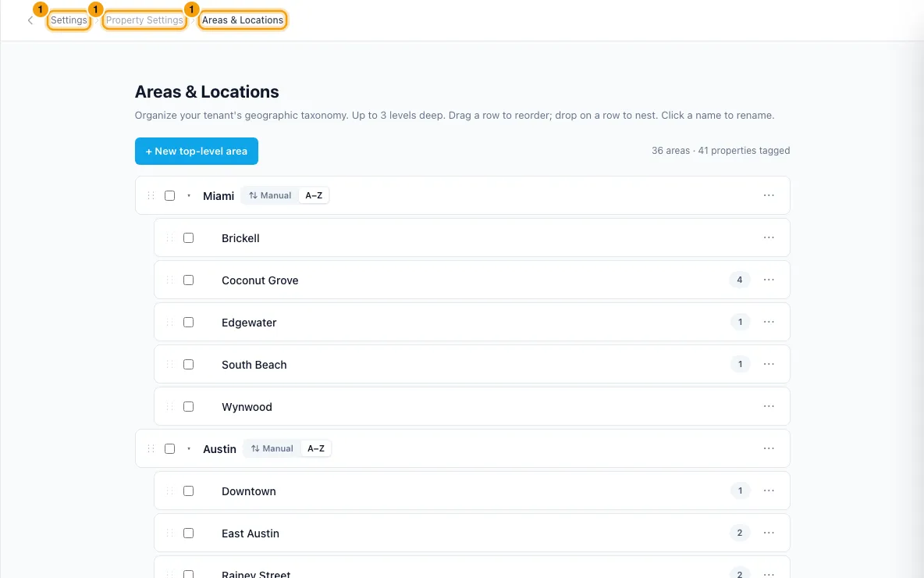Collapse the Miami area
The image size is (924, 578).
pyautogui.click(x=189, y=195)
